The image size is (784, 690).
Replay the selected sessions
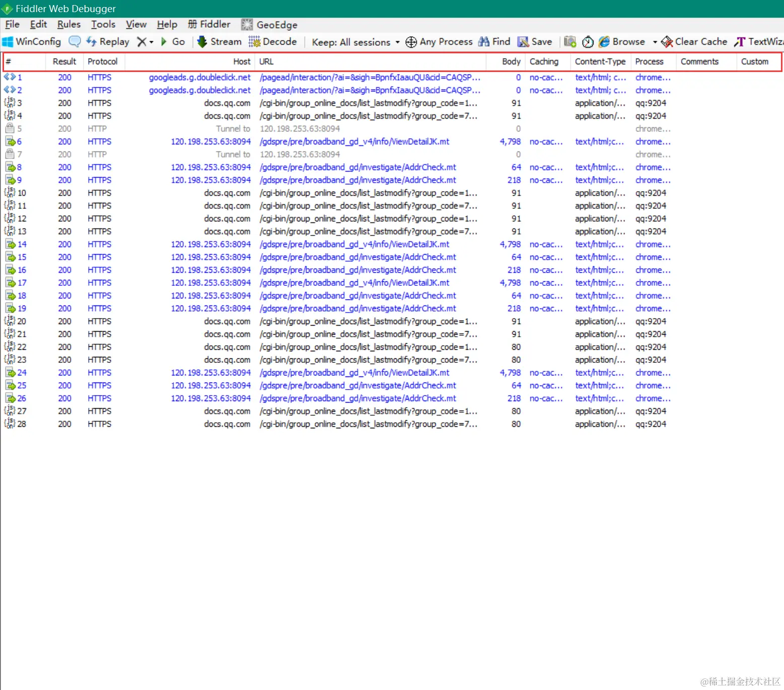[108, 42]
